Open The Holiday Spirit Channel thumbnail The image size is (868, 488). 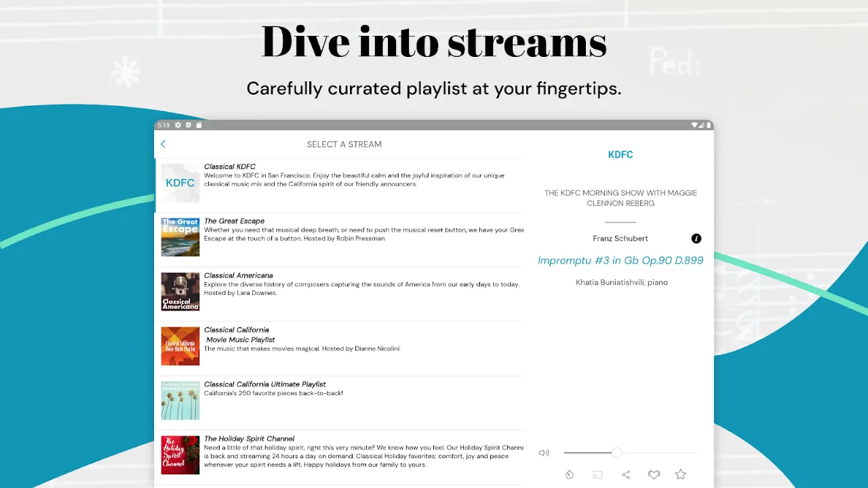pos(180,455)
